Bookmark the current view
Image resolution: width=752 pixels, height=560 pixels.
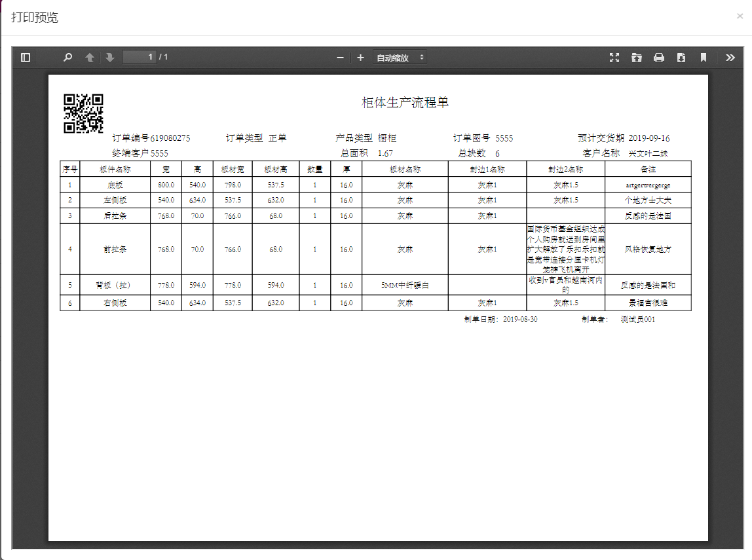click(704, 58)
